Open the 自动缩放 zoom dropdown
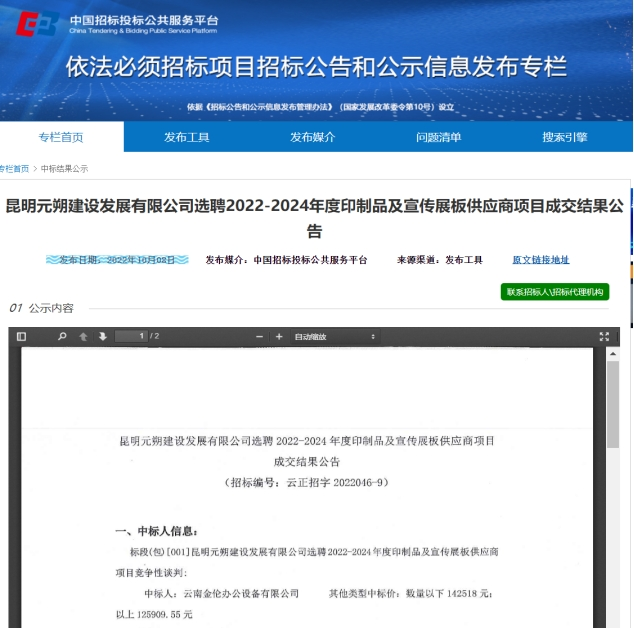The height and width of the screenshot is (628, 634). tap(334, 337)
